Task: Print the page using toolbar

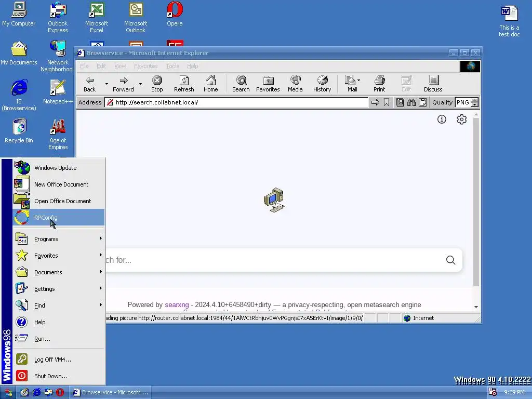Action: (x=379, y=84)
